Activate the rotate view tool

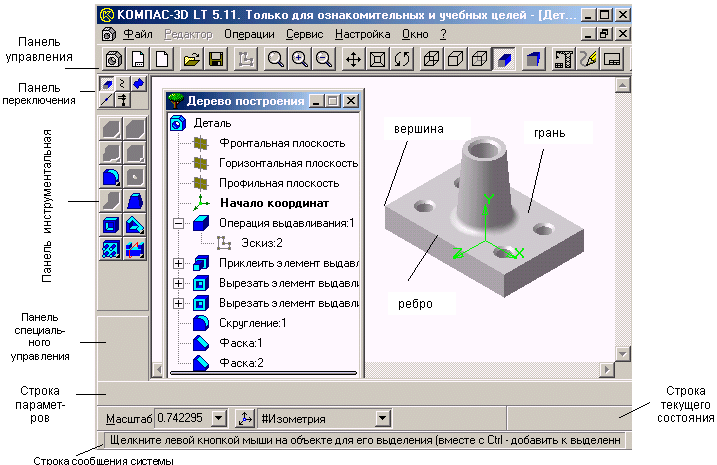[x=402, y=59]
